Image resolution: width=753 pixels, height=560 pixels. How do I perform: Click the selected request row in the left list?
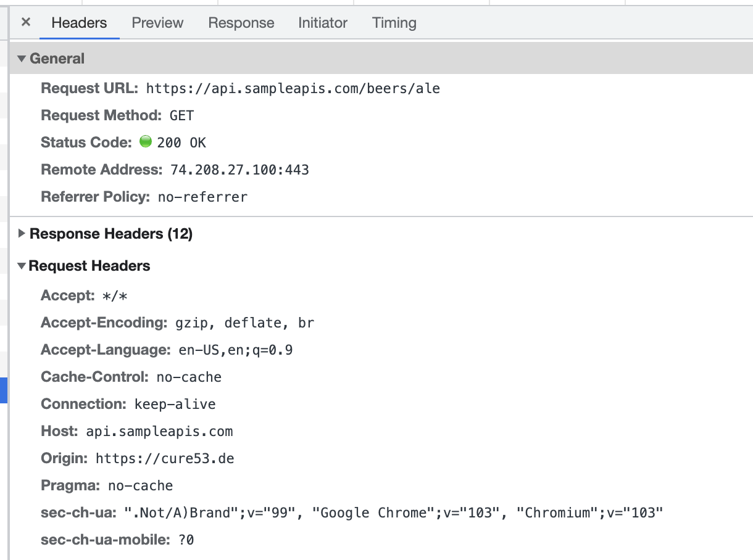3,390
